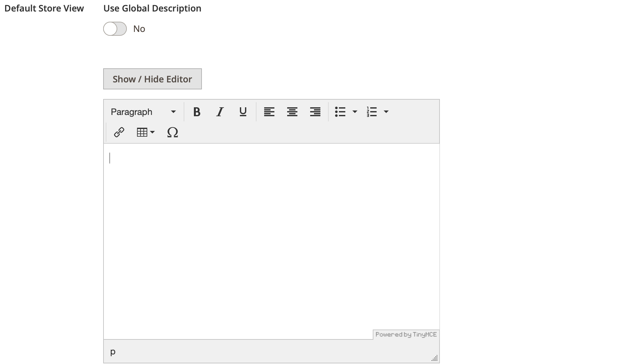Toggle bold formatting in editor
The height and width of the screenshot is (364, 628).
point(197,112)
